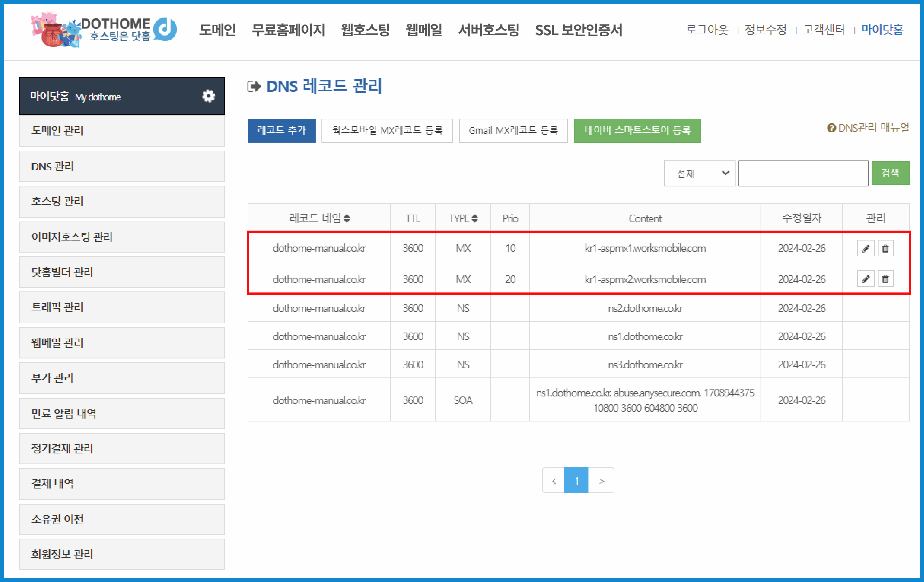The height and width of the screenshot is (582, 924).
Task: Go to previous page arrow
Action: pyautogui.click(x=553, y=480)
